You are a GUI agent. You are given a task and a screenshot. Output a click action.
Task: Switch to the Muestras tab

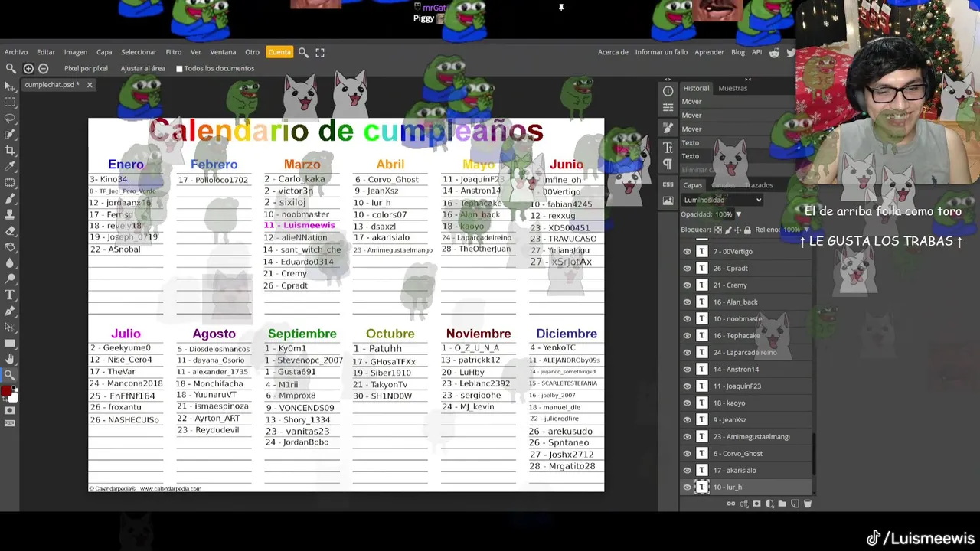click(733, 88)
